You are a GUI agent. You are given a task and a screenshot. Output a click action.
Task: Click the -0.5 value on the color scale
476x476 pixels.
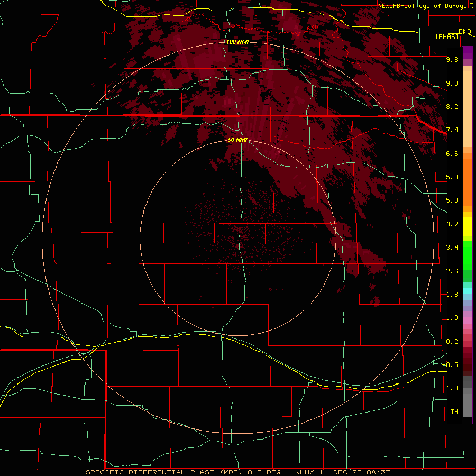point(451,365)
